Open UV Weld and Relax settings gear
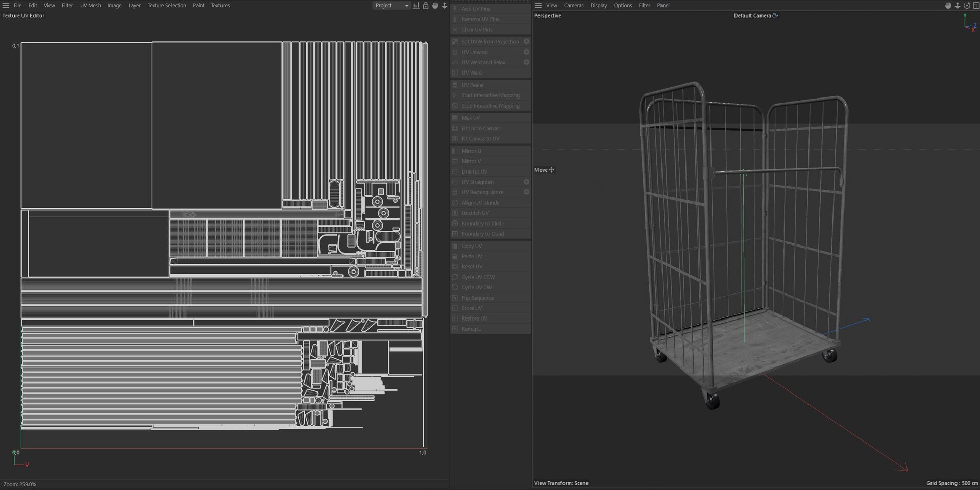 [526, 62]
